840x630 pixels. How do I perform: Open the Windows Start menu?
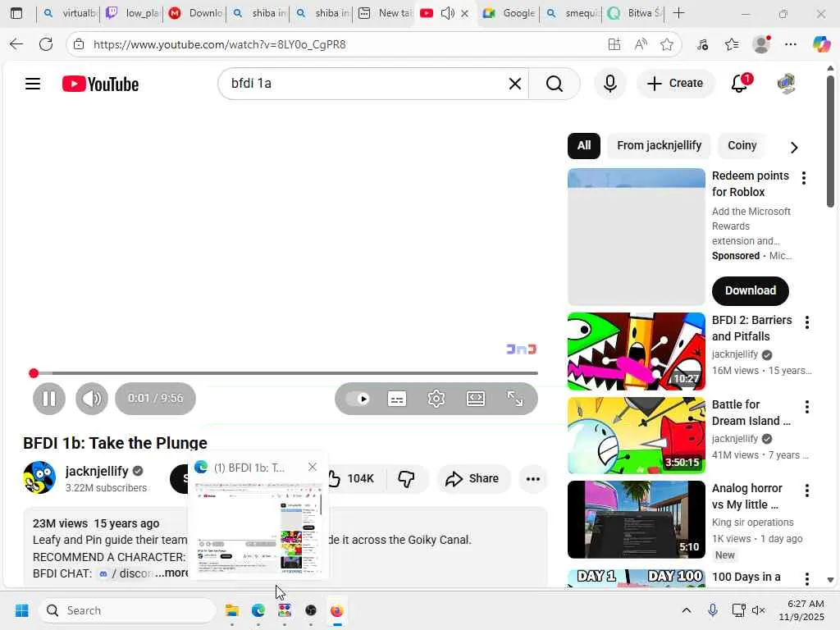(22, 610)
